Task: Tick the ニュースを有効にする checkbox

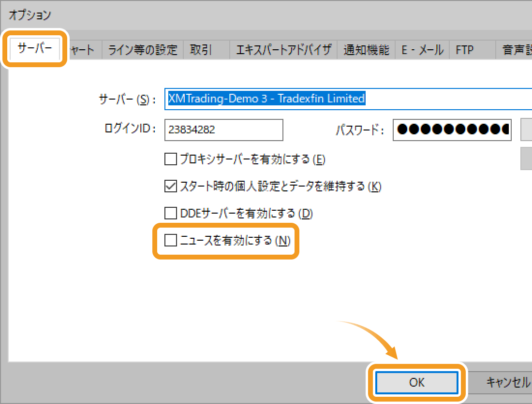Action: 171,240
